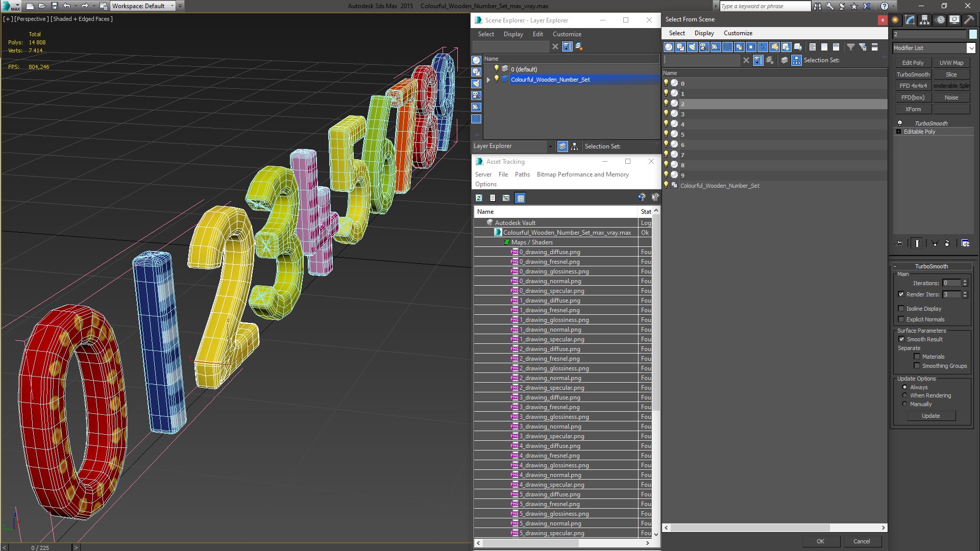Open Paths menu in Asset Tracking
The width and height of the screenshot is (980, 551).
pos(522,174)
